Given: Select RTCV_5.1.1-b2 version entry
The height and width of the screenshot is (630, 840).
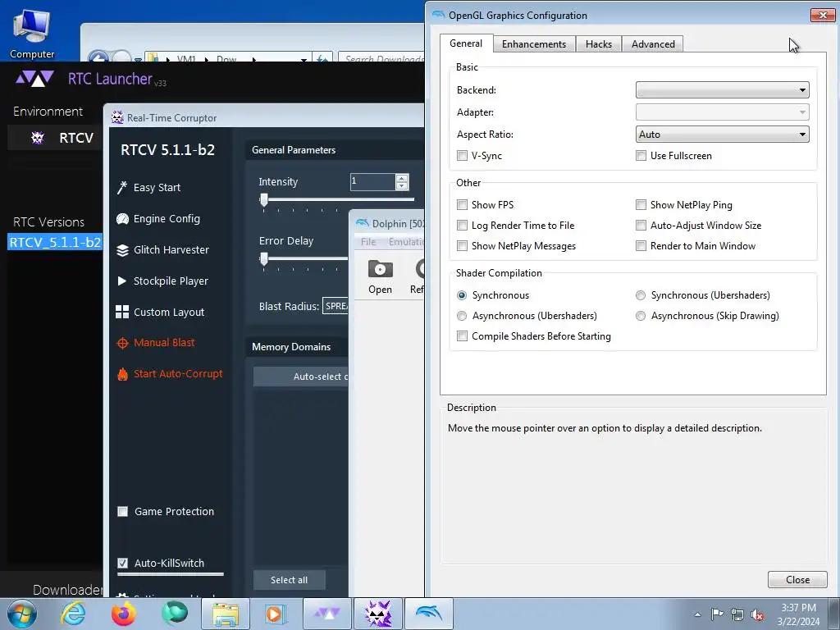Looking at the screenshot, I should [55, 242].
